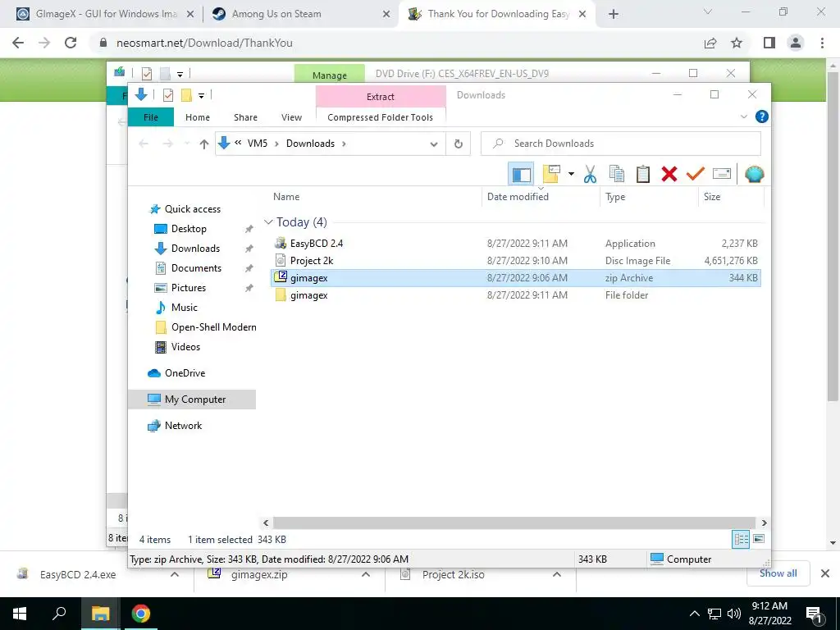Open Videos in the navigation pane

185,347
